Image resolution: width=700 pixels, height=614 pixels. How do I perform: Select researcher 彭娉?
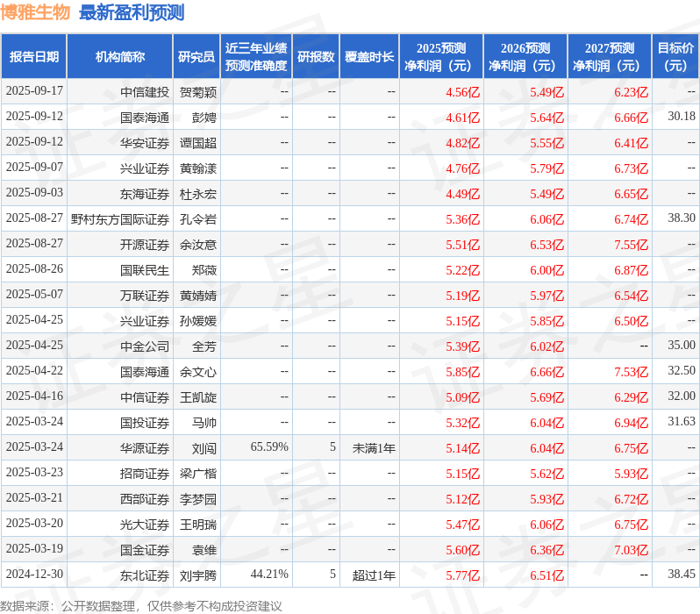click(x=204, y=118)
